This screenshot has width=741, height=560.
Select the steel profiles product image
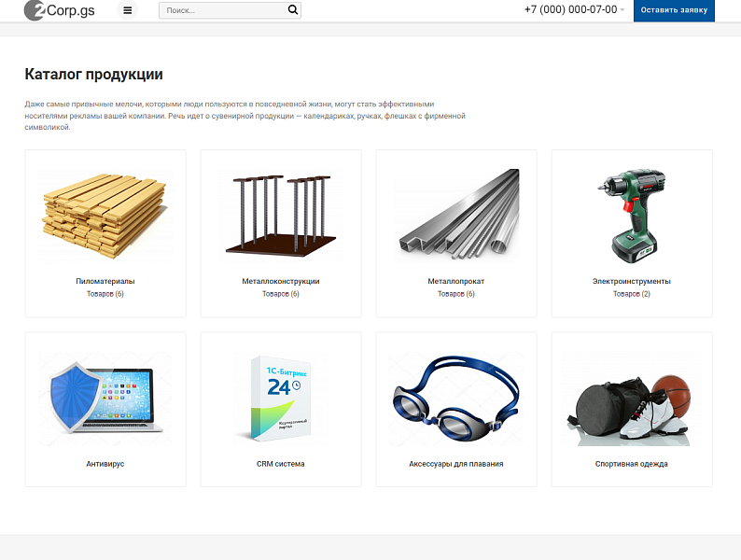[x=456, y=214]
